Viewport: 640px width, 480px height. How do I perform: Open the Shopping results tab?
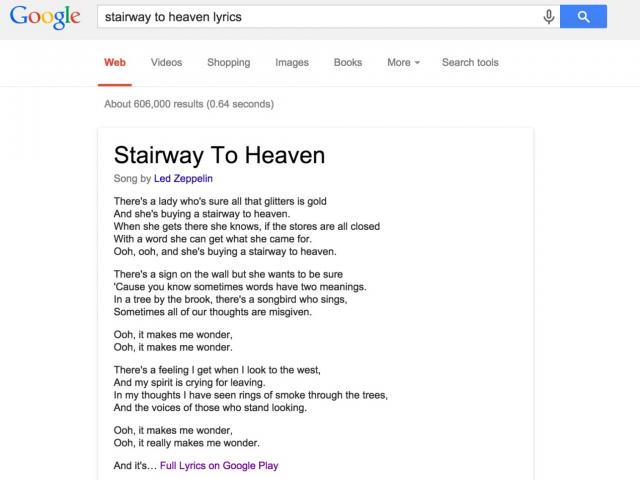229,62
